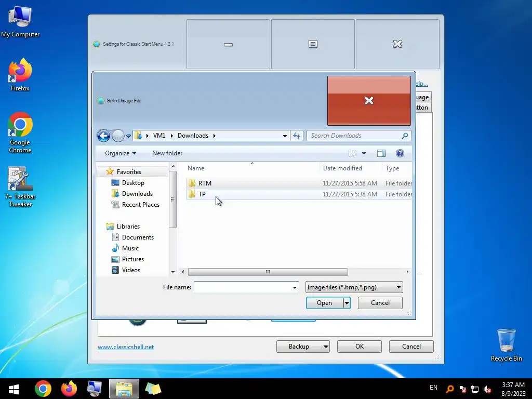Click the computer icon in taskbar
532x399 pixels.
95,389
